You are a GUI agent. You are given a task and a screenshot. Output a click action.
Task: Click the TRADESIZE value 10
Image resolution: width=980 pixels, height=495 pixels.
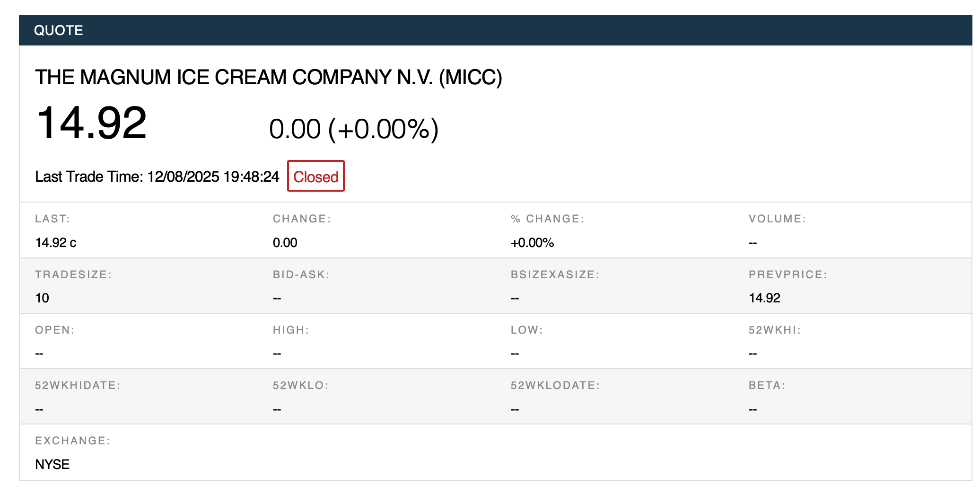[42, 298]
